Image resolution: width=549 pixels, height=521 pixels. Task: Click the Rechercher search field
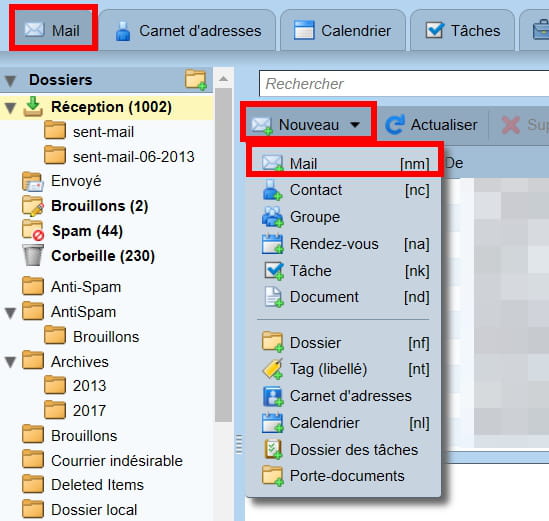click(x=404, y=83)
